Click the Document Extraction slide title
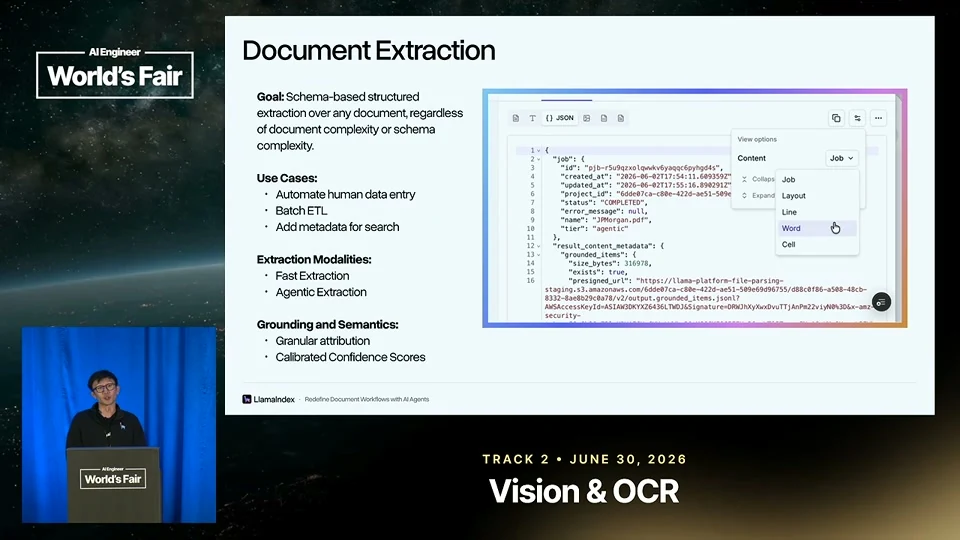 click(x=369, y=50)
